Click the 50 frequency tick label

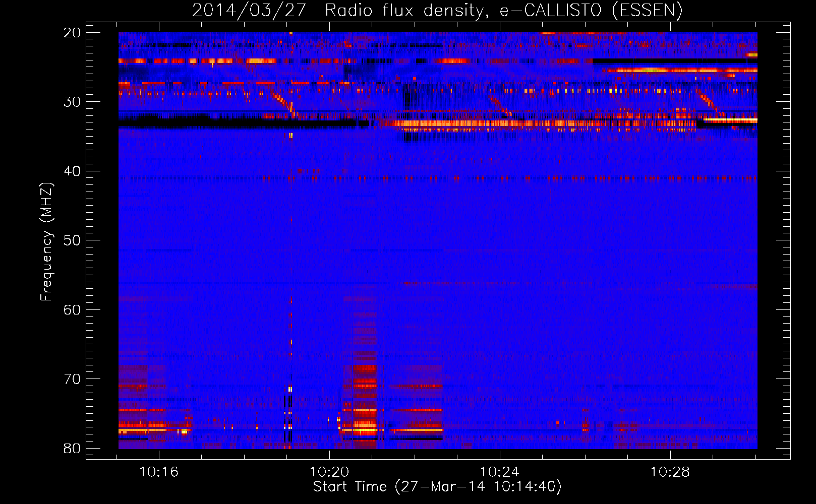[x=73, y=240]
